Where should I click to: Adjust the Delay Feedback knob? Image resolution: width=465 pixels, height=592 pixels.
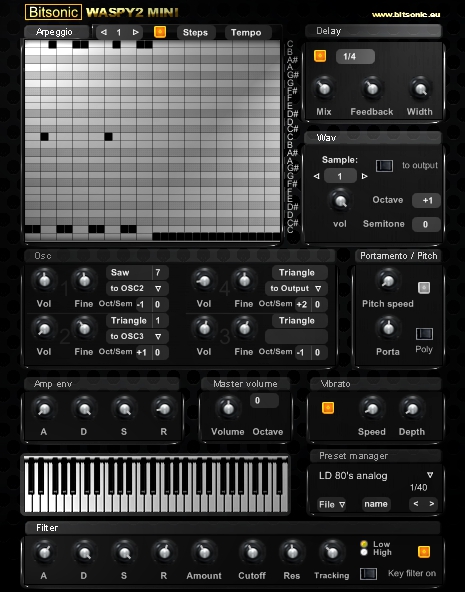click(x=372, y=88)
